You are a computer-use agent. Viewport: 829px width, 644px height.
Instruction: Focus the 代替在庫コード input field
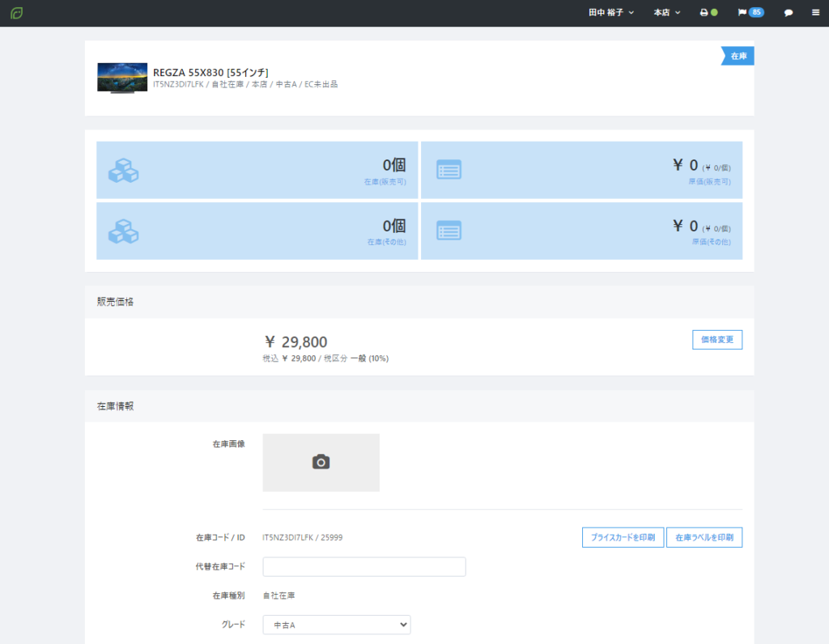coord(364,566)
